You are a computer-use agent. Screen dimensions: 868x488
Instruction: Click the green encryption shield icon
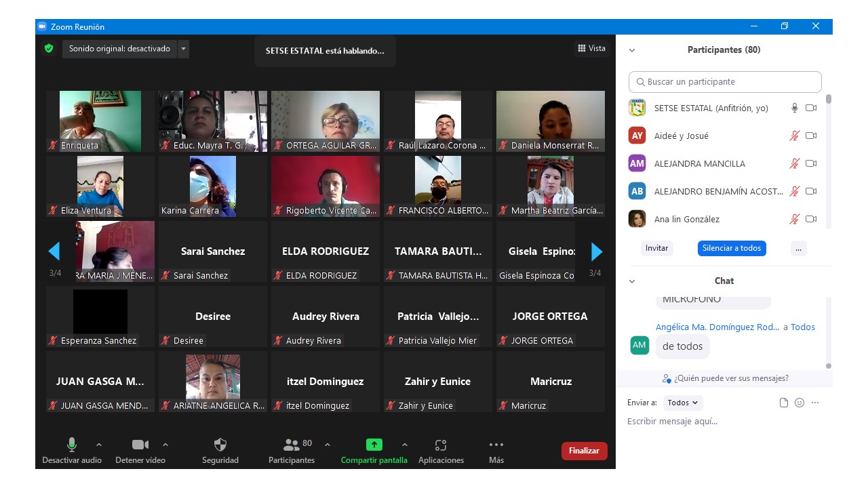[49, 49]
